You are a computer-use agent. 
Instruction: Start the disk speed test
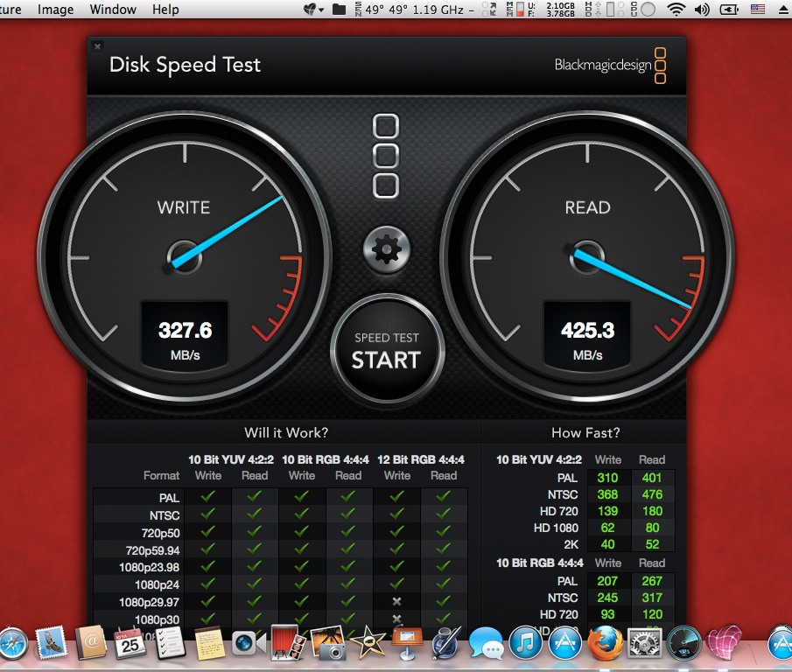click(x=387, y=350)
